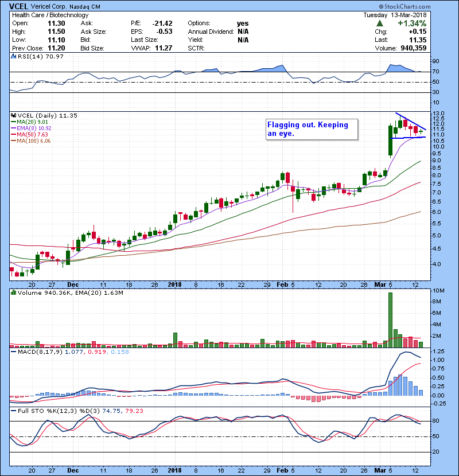Click the Mar label on the stochastic date axis
The width and height of the screenshot is (459, 476).
pos(380,470)
